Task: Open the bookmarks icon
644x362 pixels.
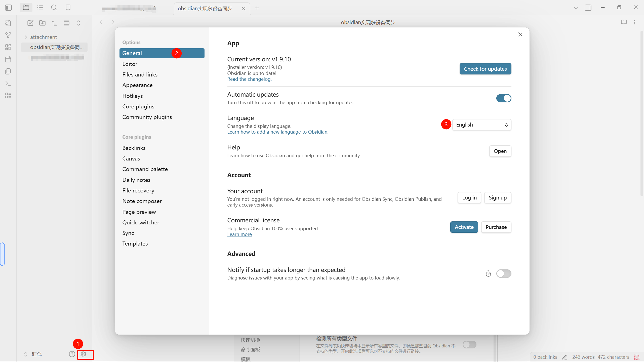Action: point(68,8)
